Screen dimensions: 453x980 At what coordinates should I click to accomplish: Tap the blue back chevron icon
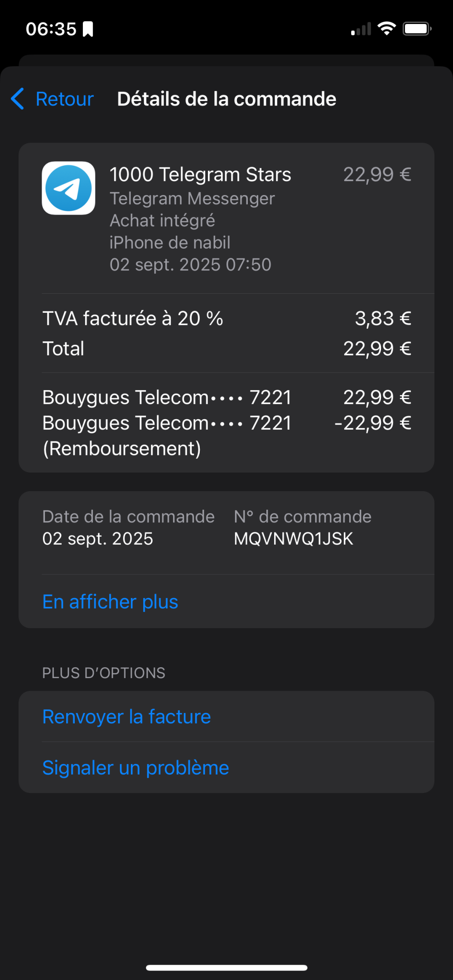[17, 99]
